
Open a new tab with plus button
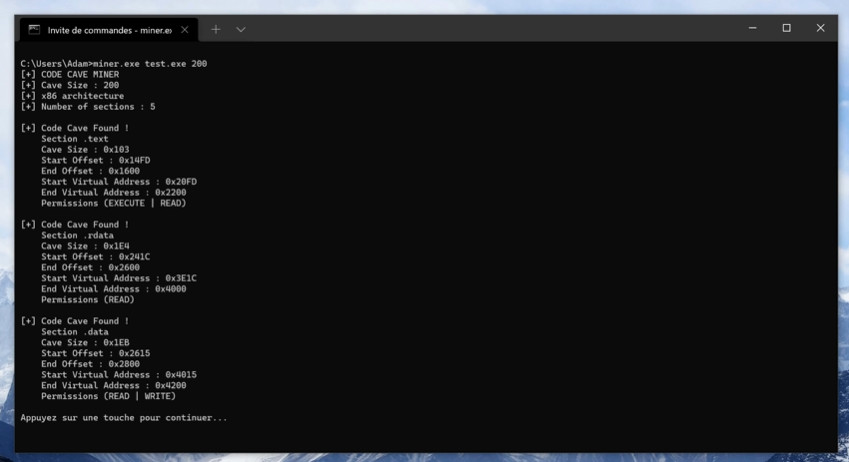pyautogui.click(x=215, y=30)
